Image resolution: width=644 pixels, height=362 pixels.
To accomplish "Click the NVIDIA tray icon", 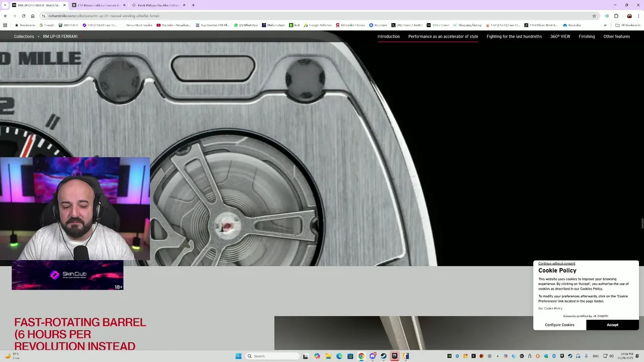I will [x=449, y=356].
